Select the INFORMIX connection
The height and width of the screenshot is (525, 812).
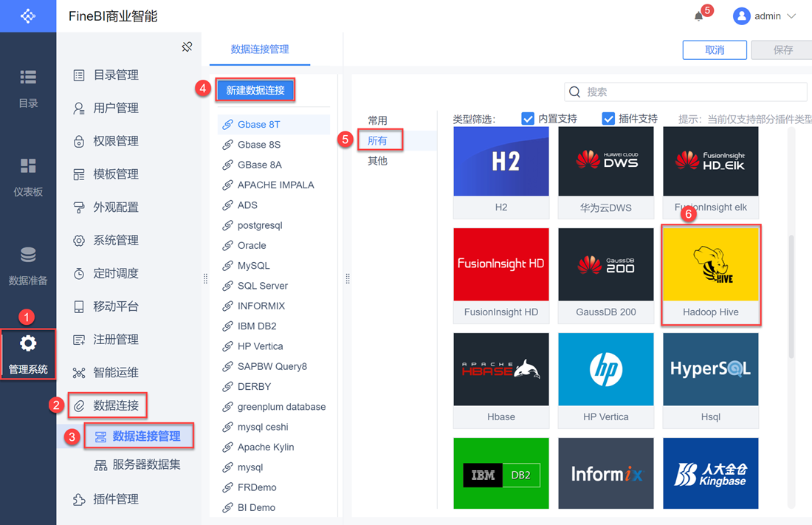tap(273, 306)
